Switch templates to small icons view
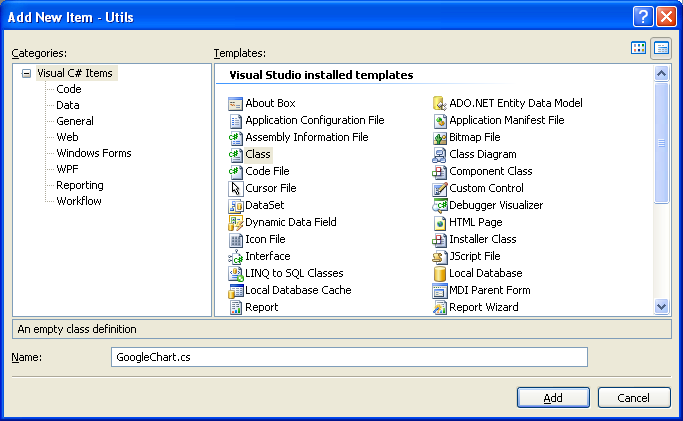This screenshot has width=683, height=421. [x=661, y=48]
